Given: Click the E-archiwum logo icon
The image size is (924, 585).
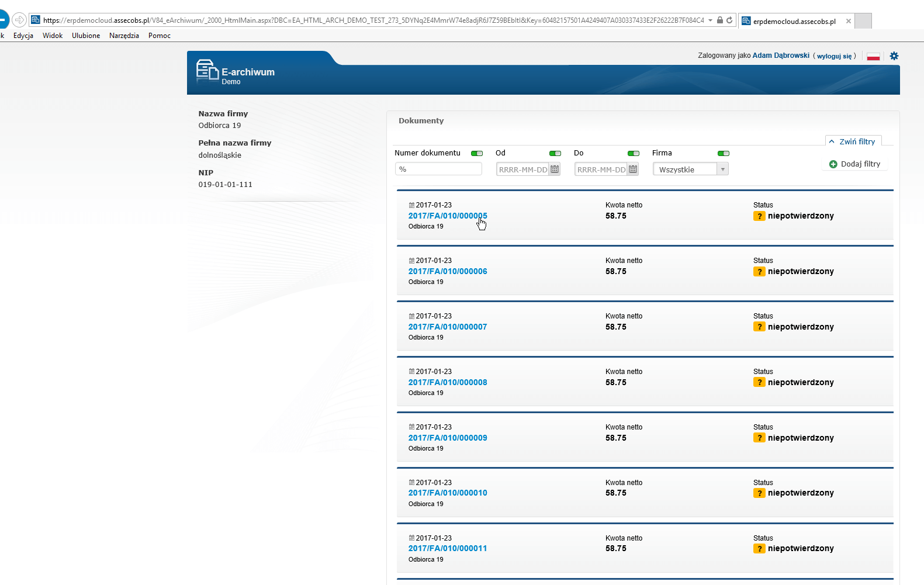Looking at the screenshot, I should pos(207,71).
